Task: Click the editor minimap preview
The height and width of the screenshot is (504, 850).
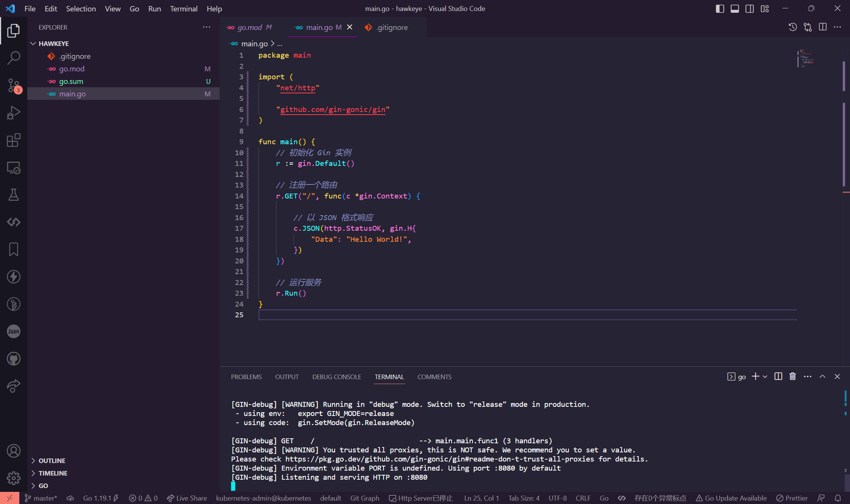Action: click(806, 58)
